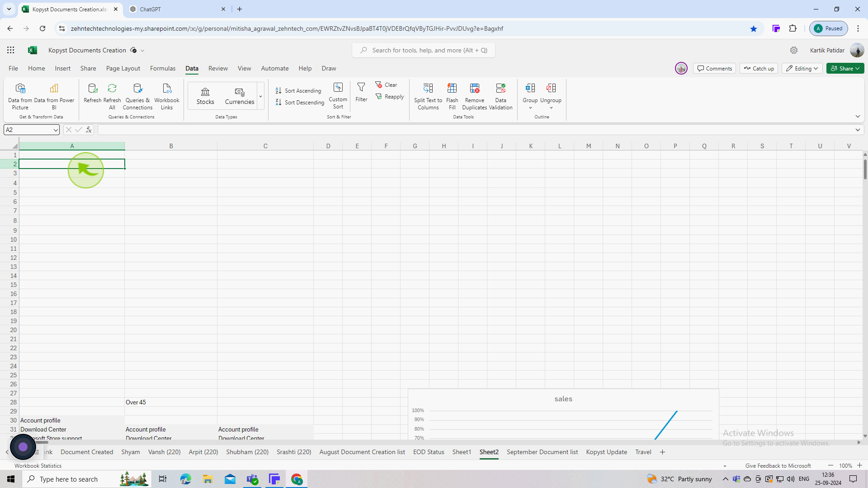868x488 pixels.
Task: Open the File menu
Action: (13, 68)
